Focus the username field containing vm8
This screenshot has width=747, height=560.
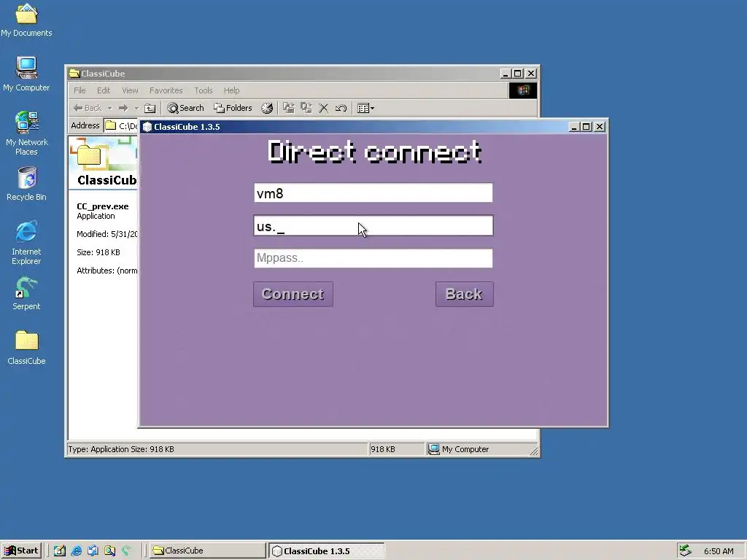373,192
